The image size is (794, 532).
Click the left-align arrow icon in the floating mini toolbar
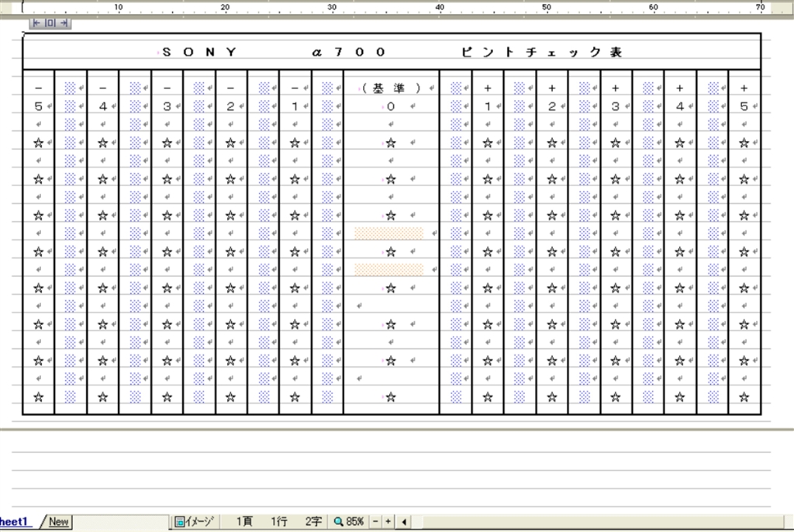coord(36,22)
